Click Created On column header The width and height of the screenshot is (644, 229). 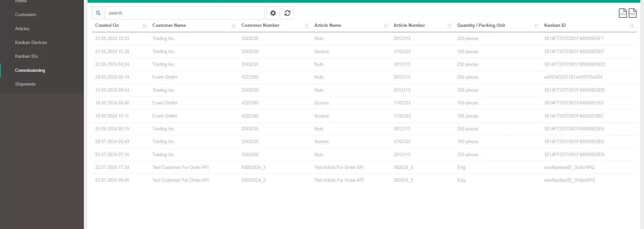click(107, 25)
